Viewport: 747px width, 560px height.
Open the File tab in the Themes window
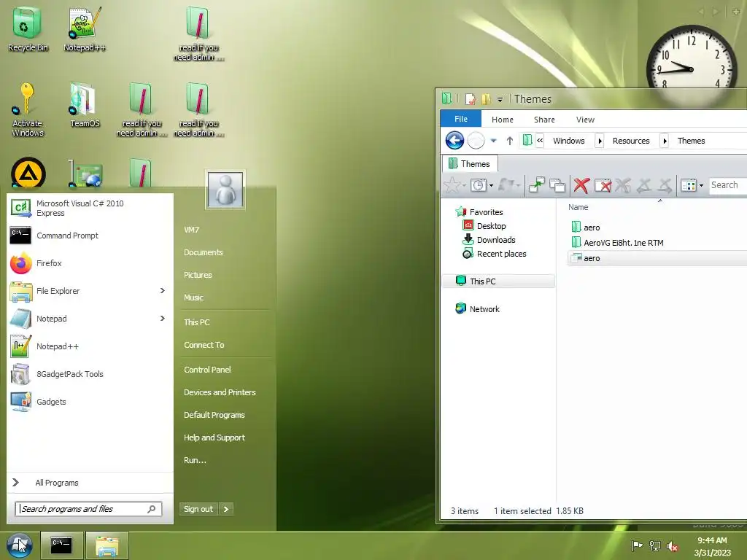[x=461, y=119]
